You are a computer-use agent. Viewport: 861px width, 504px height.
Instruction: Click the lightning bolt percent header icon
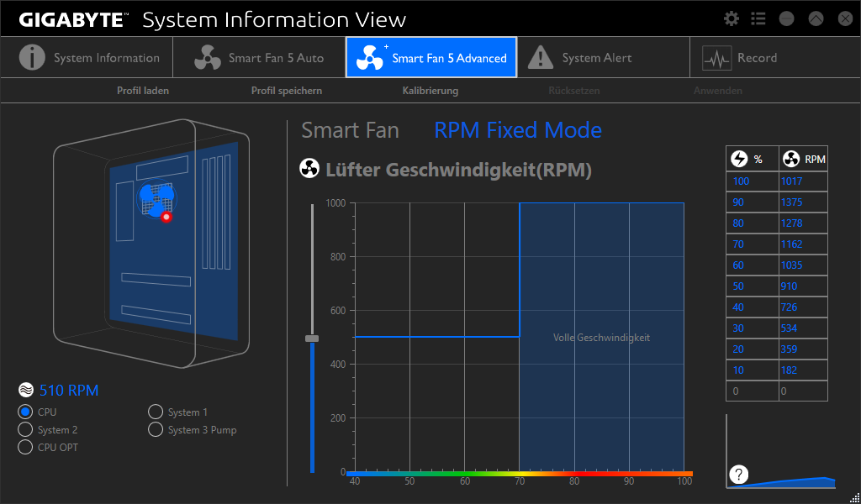pos(739,159)
